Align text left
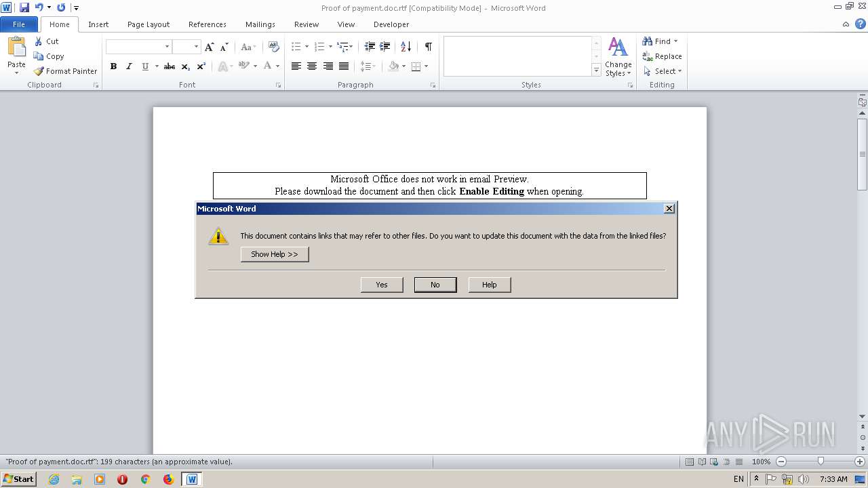The height and width of the screenshot is (488, 868). pyautogui.click(x=296, y=66)
